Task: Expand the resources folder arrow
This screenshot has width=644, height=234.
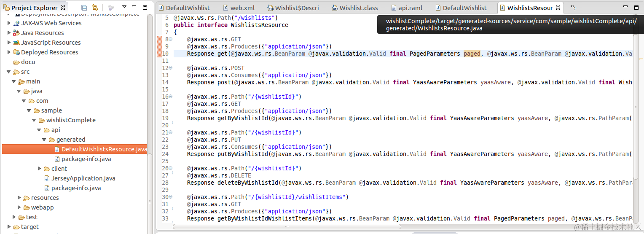Action: click(x=19, y=198)
